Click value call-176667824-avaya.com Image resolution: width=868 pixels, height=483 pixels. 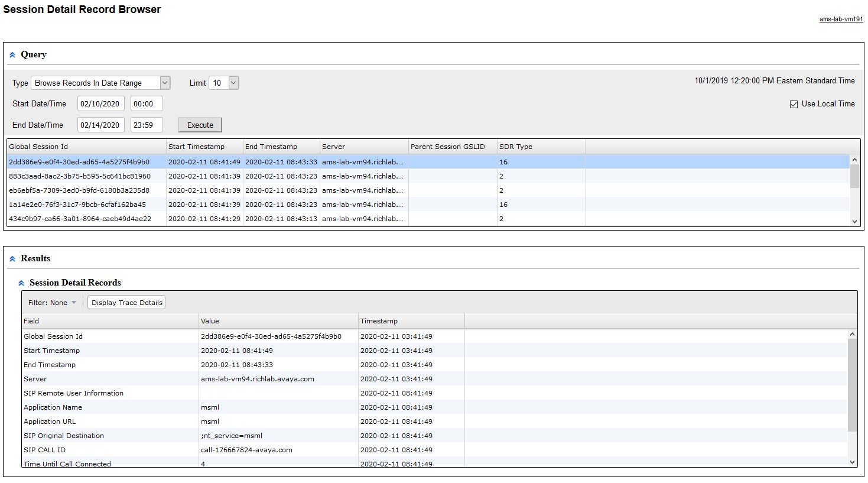246,450
